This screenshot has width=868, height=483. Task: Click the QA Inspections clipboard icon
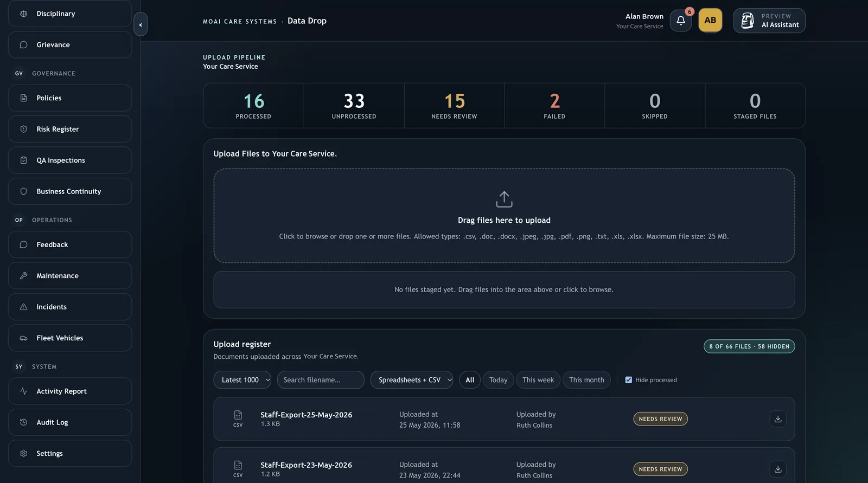coord(23,160)
